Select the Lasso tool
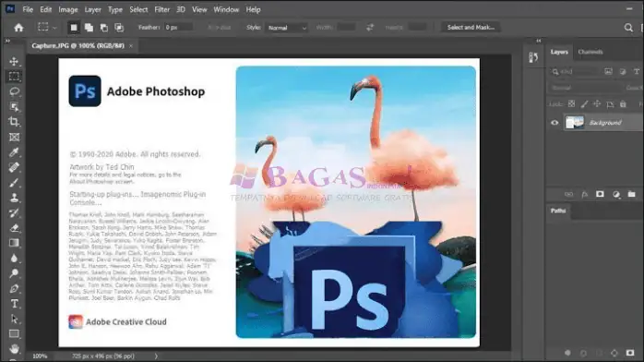 click(x=14, y=91)
